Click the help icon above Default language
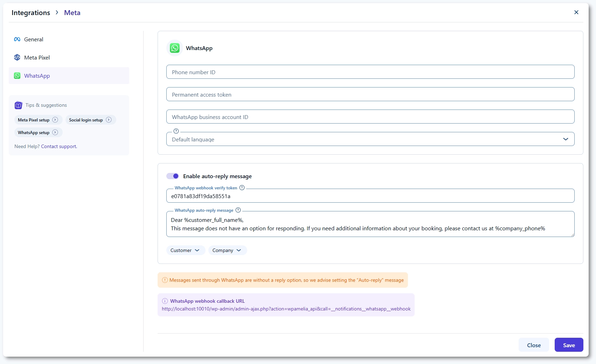596x364 pixels. pos(176,131)
